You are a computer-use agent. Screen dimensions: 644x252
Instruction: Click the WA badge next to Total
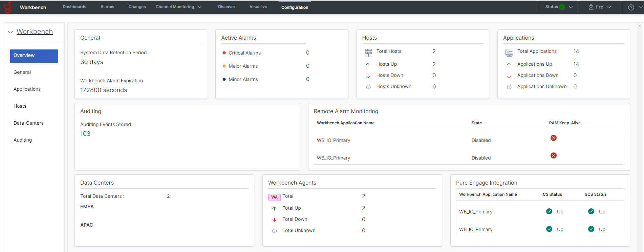click(274, 197)
